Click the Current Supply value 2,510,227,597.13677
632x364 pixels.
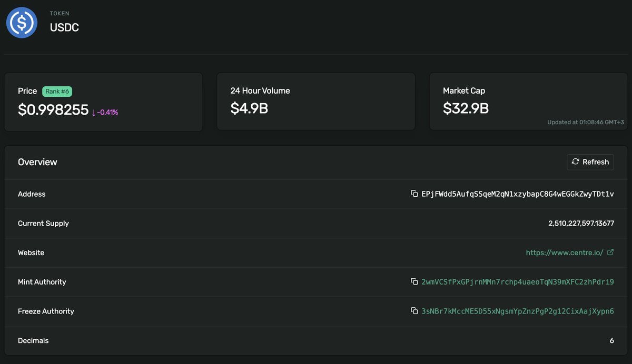581,223
